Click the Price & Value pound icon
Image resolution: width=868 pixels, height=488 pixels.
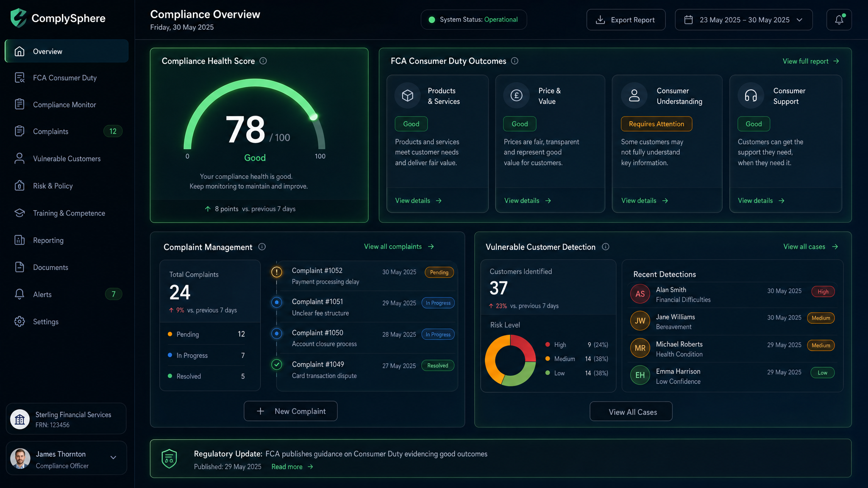[x=516, y=95]
